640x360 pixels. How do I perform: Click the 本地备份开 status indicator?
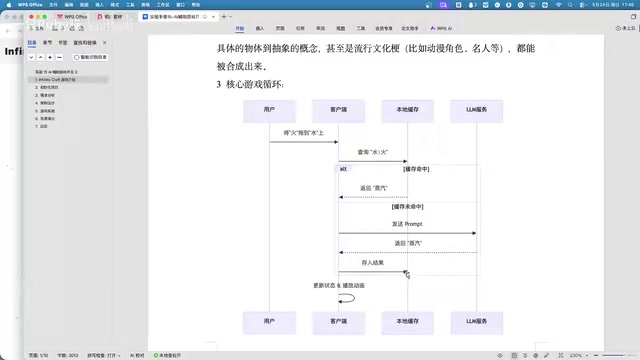167,356
